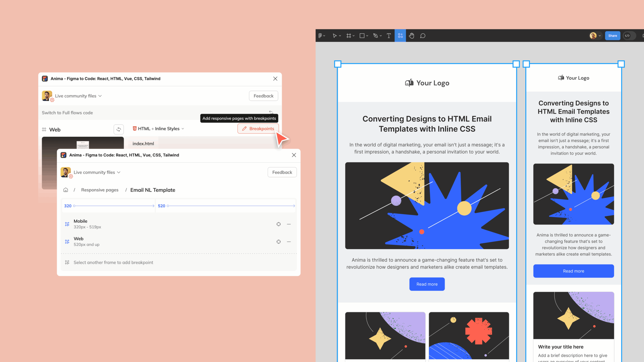The width and height of the screenshot is (644, 362).
Task: Toggle Web breakpoint settings gear
Action: pos(278,241)
